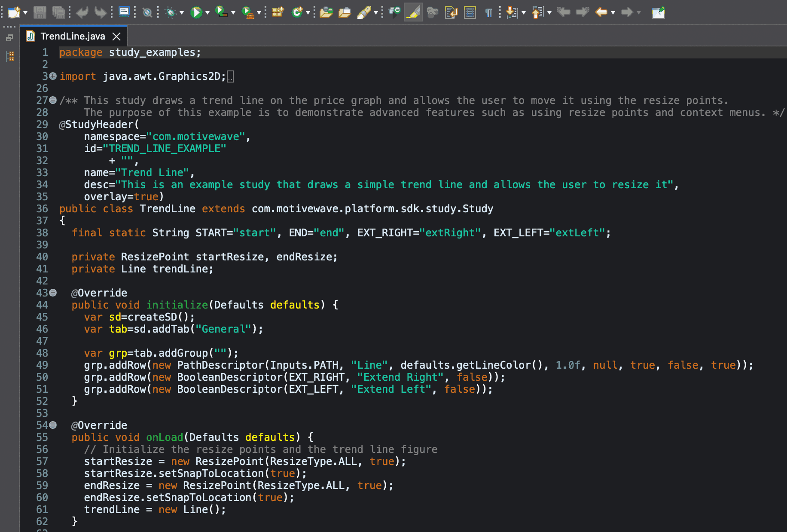Expand the folded import statements
Screen dimensions: 787x532
(x=53, y=76)
